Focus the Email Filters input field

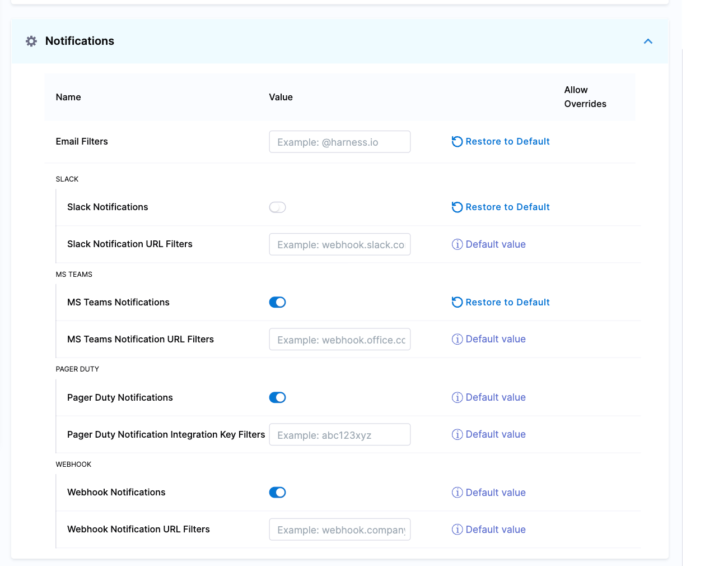click(x=339, y=142)
